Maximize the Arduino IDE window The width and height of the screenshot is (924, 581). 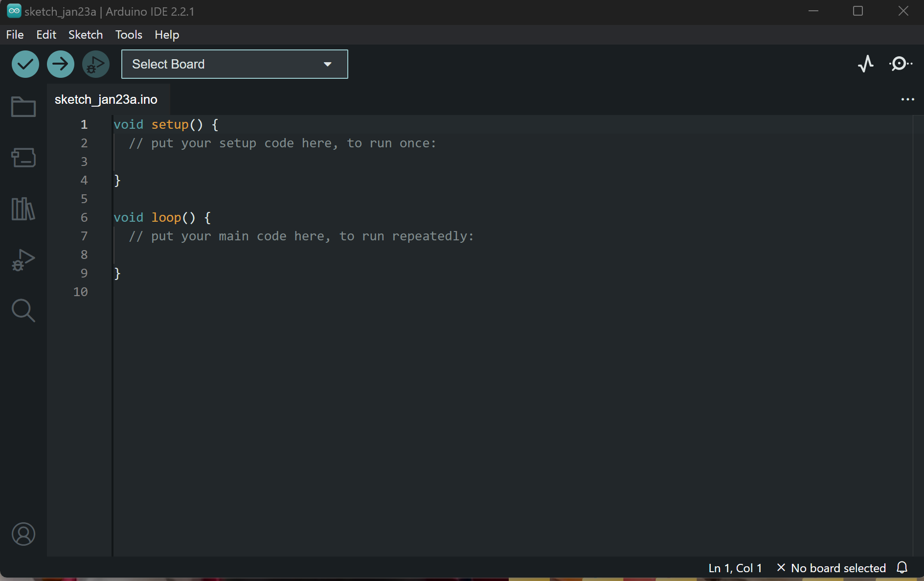pos(858,11)
